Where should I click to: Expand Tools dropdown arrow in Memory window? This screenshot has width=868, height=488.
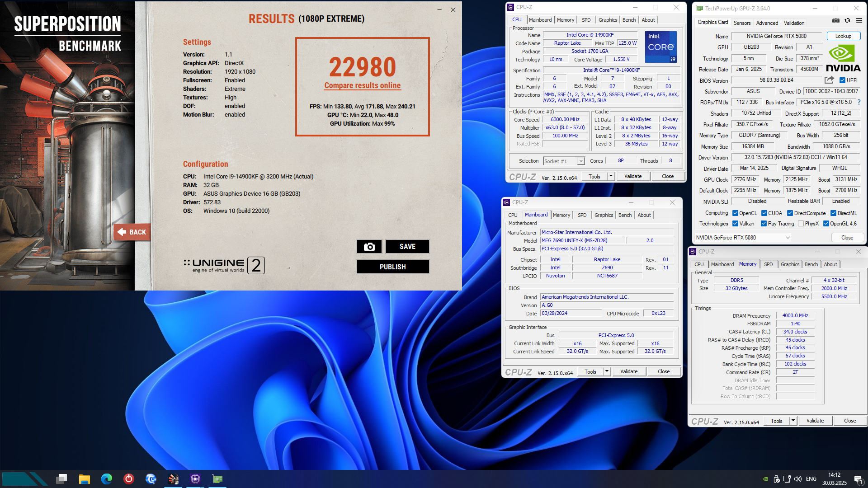(793, 421)
